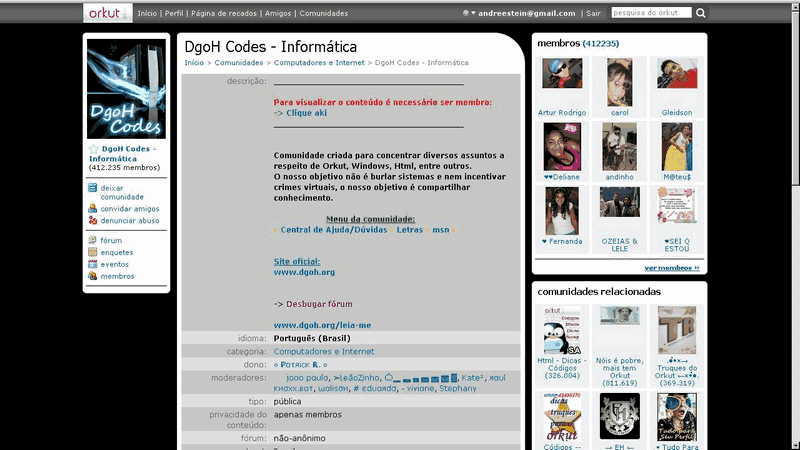Open Central de Ajuda/Dúvidas link
The image size is (800, 450).
tap(334, 230)
